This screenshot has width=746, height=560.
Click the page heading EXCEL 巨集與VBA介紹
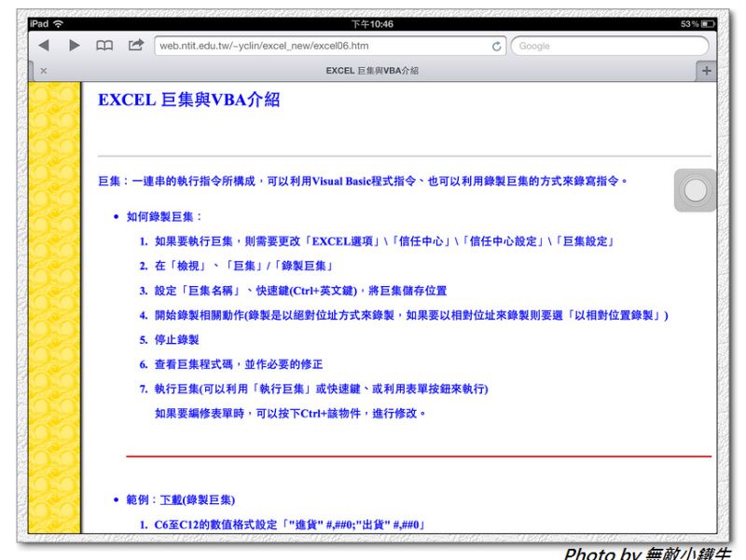tap(189, 100)
